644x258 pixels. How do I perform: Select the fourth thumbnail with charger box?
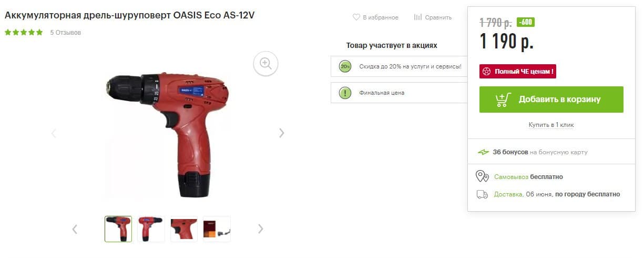click(x=217, y=229)
